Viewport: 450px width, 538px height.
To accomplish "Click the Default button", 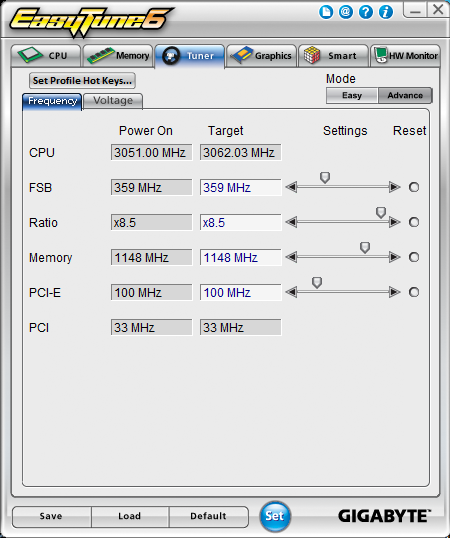I will [x=208, y=516].
